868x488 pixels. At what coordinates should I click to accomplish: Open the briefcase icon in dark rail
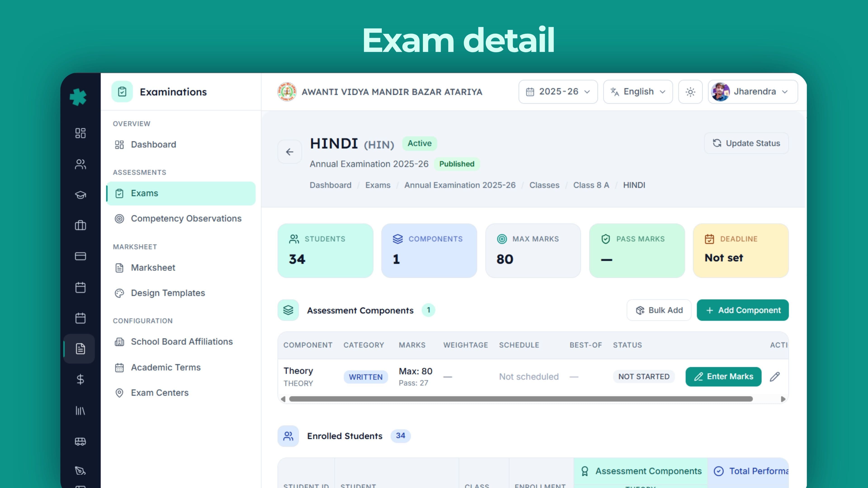click(x=80, y=225)
